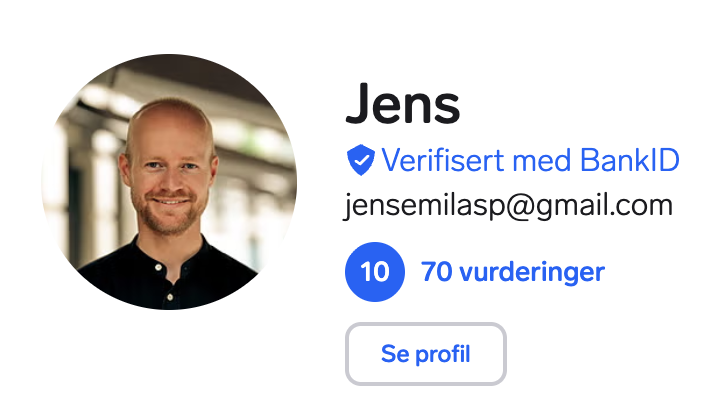Click the bold Jens title text

pyautogui.click(x=403, y=104)
